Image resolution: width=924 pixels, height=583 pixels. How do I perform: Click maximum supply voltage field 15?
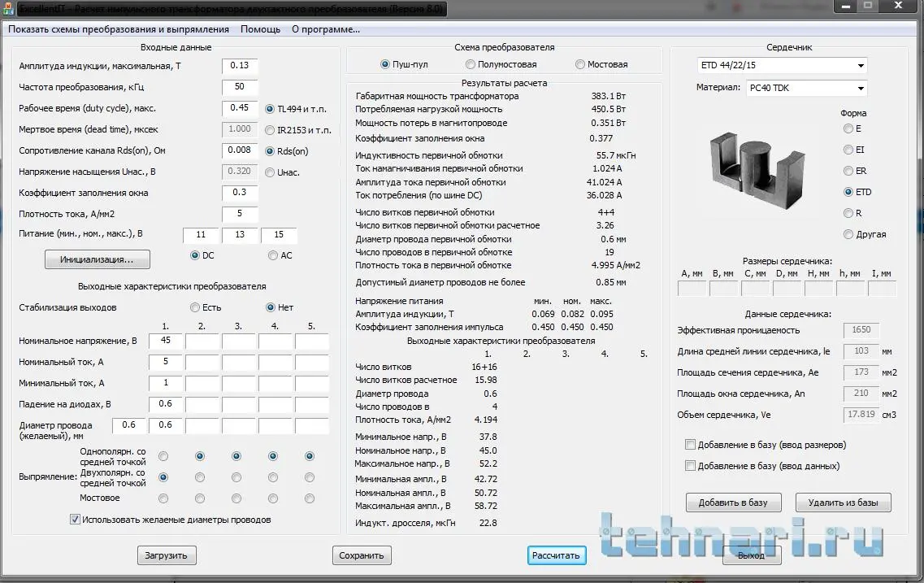pyautogui.click(x=279, y=235)
